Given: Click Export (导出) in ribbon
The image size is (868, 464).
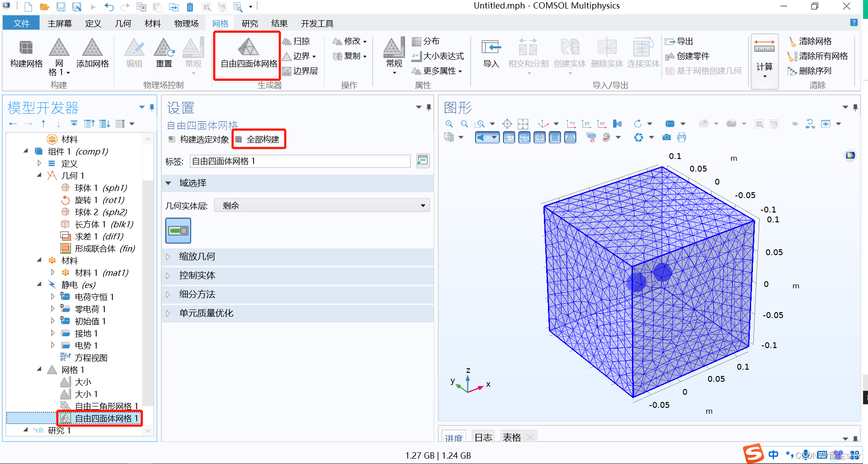Looking at the screenshot, I should pyautogui.click(x=679, y=41).
